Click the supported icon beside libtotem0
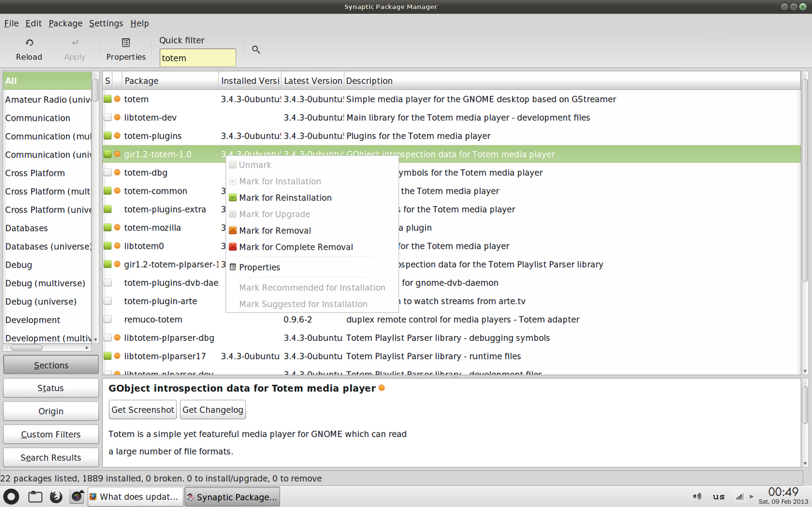 pos(117,246)
